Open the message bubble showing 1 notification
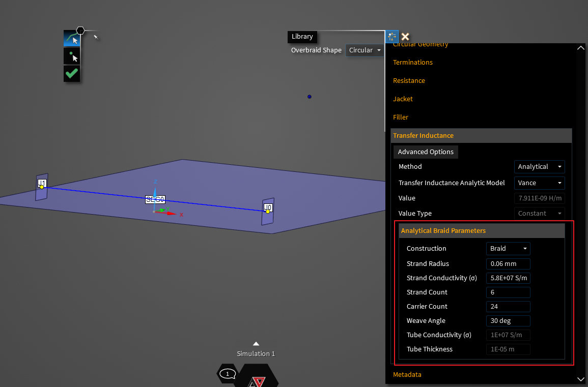Screen dimensions: 588x387 click(x=228, y=374)
